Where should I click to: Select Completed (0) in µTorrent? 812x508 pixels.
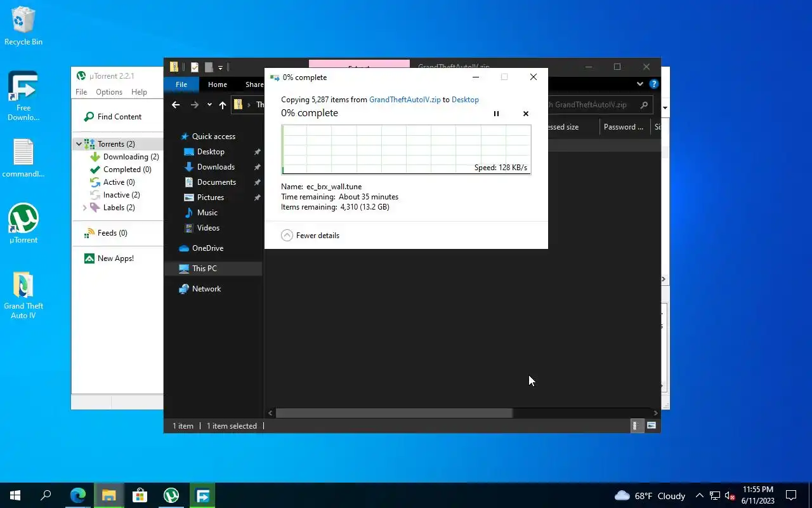point(121,170)
